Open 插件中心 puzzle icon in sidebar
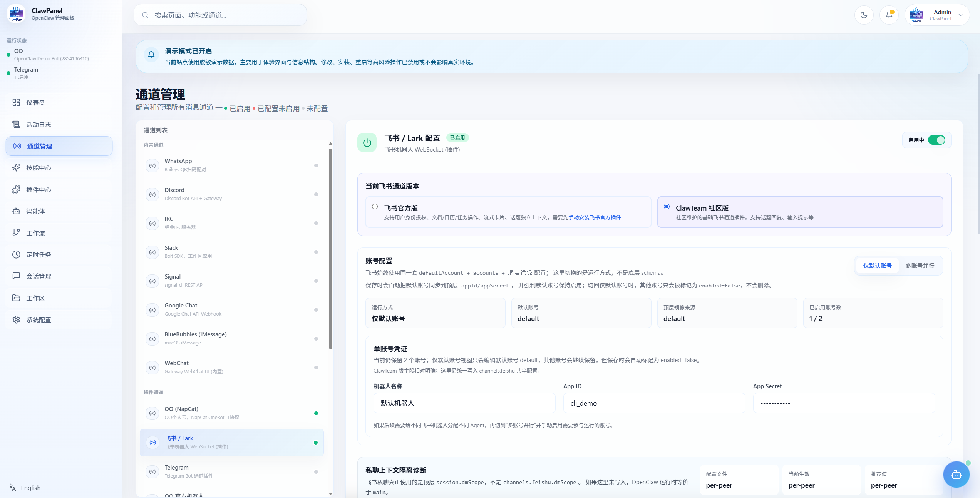Screen dimensions: 980x498 (x=16, y=189)
